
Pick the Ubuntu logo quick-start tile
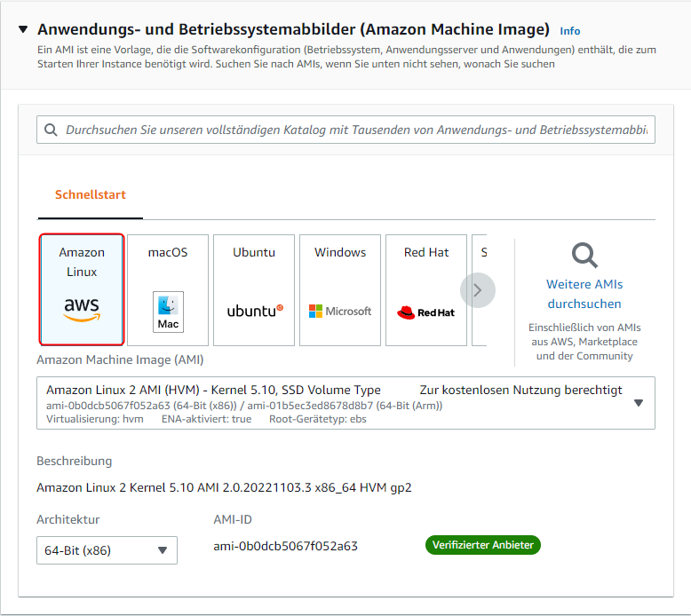point(254,289)
